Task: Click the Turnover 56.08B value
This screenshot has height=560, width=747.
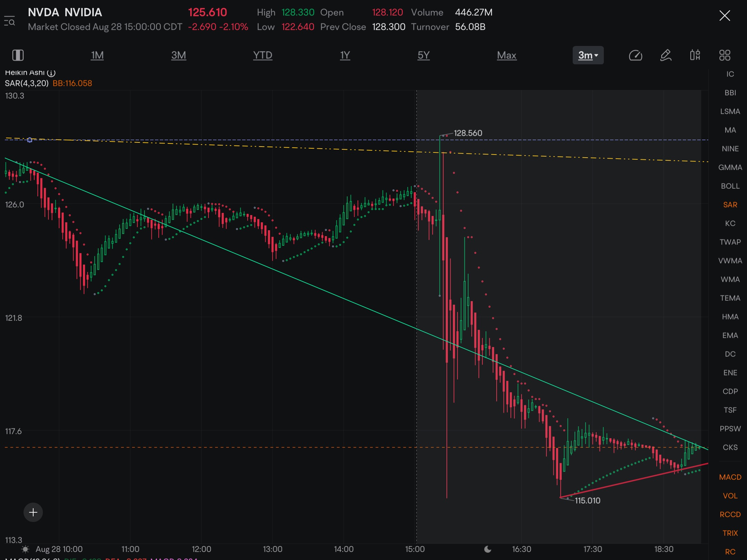Action: pyautogui.click(x=470, y=27)
